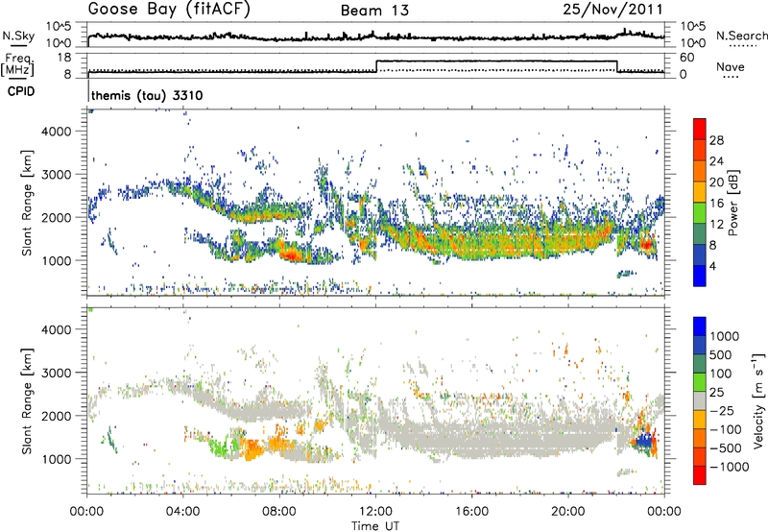Click the gray band of the Velocity color bar
Viewport: 768px width, 532px height.
[700, 401]
